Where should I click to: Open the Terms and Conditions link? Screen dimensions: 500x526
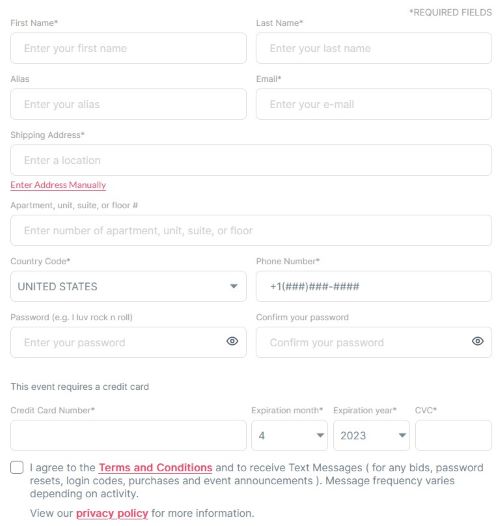pos(155,467)
